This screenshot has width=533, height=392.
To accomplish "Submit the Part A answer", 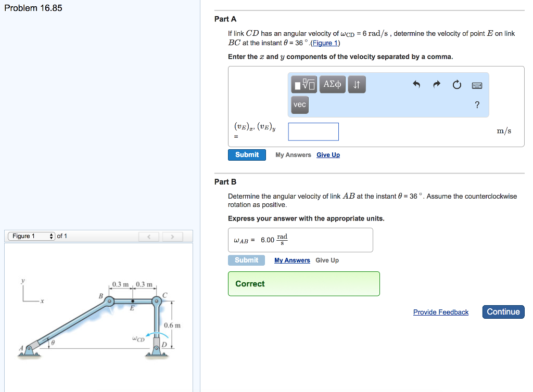I will (x=247, y=154).
